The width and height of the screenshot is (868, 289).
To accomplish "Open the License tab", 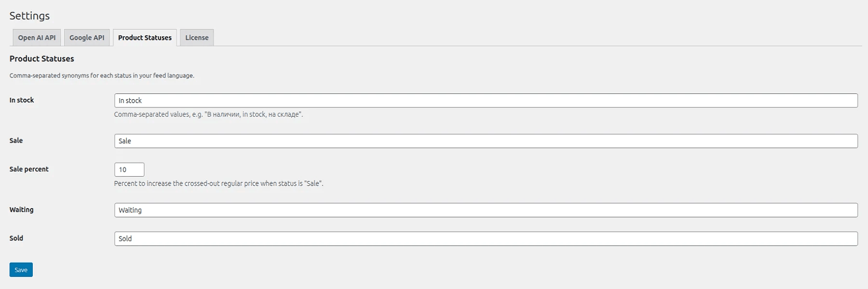I will pos(196,37).
